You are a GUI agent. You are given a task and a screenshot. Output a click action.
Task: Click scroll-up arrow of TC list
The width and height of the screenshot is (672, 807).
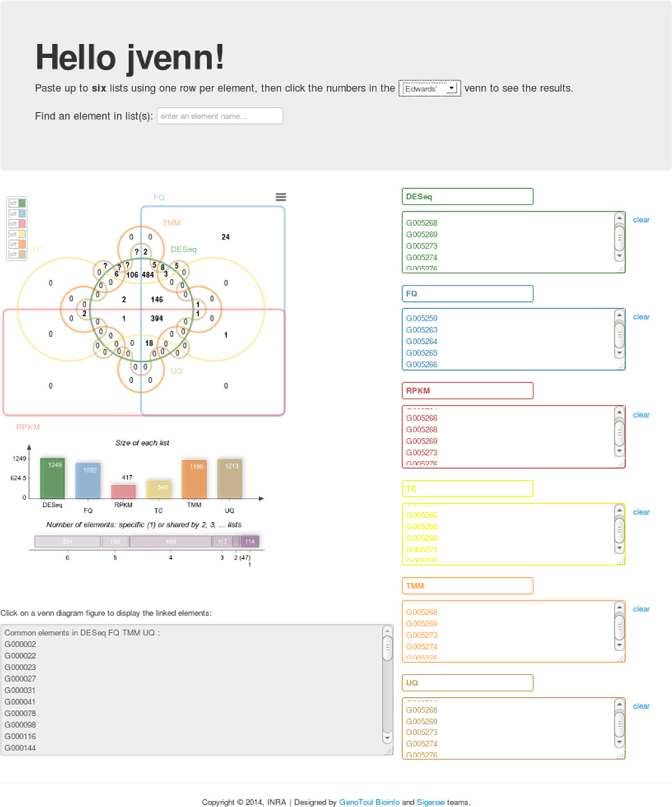619,510
